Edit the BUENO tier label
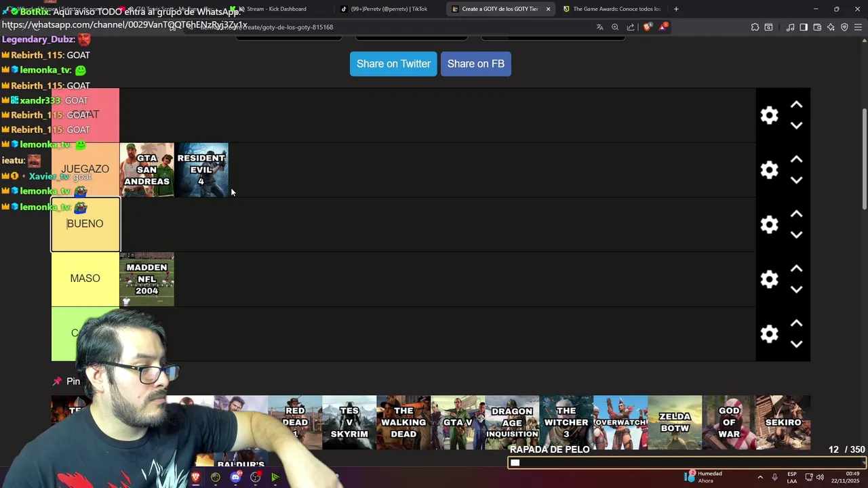The height and width of the screenshot is (488, 868). 85,224
